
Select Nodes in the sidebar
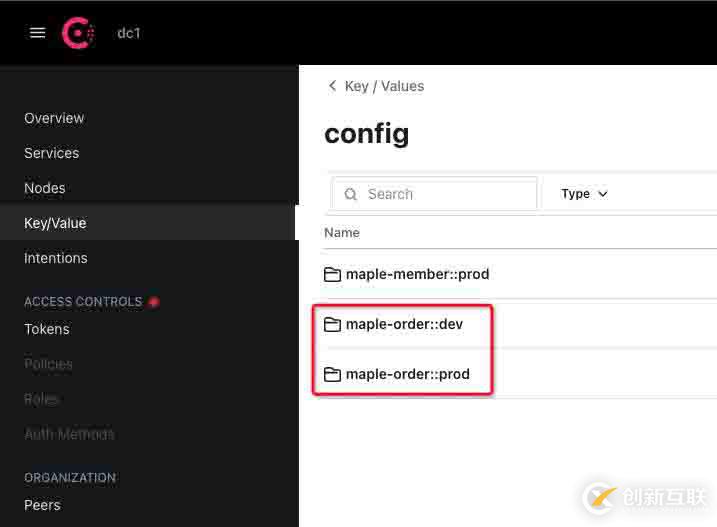(45, 188)
